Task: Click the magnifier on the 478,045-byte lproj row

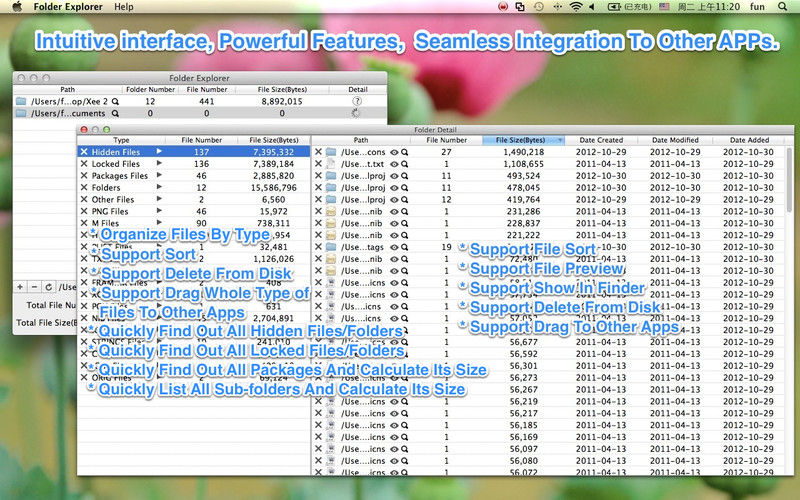Action: click(405, 188)
